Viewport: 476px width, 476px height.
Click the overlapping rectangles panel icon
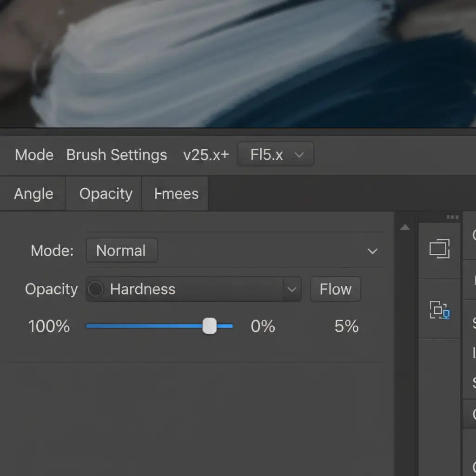[x=440, y=249]
